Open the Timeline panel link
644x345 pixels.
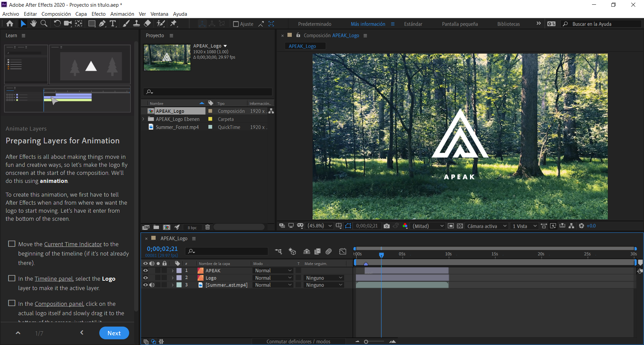54,279
